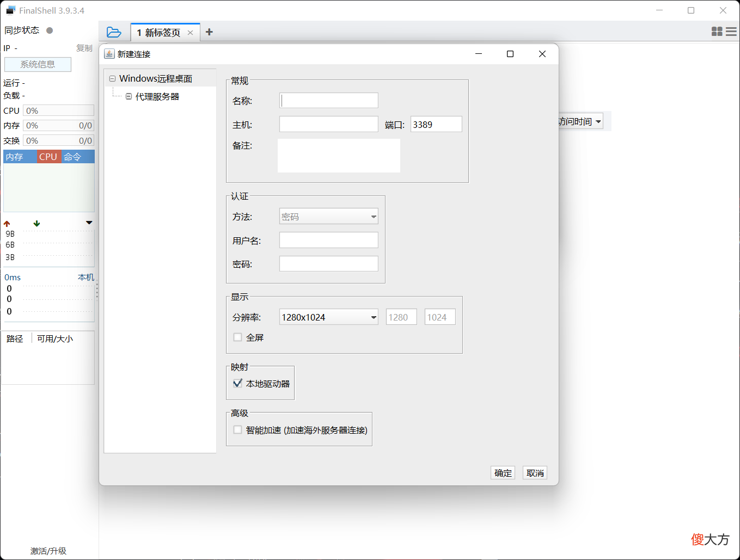Click into the 备注 text area
The width and height of the screenshot is (740, 560).
[x=339, y=156]
